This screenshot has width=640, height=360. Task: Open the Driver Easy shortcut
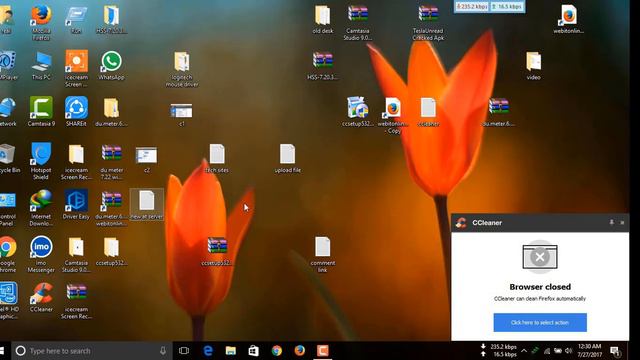pos(76,204)
